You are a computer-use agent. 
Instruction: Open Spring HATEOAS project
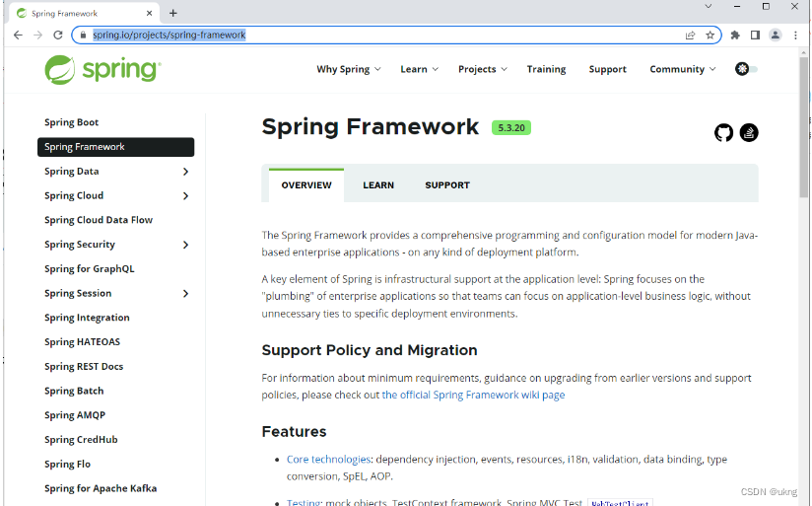[82, 341]
